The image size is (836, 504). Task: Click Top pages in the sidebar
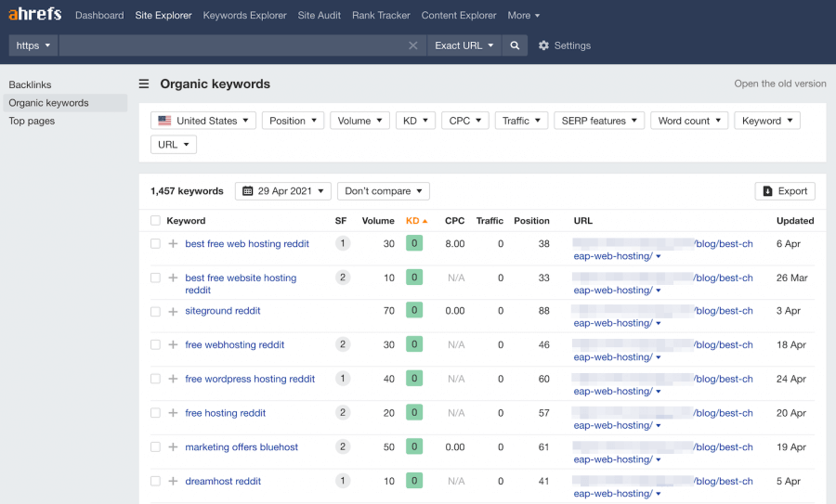[32, 121]
